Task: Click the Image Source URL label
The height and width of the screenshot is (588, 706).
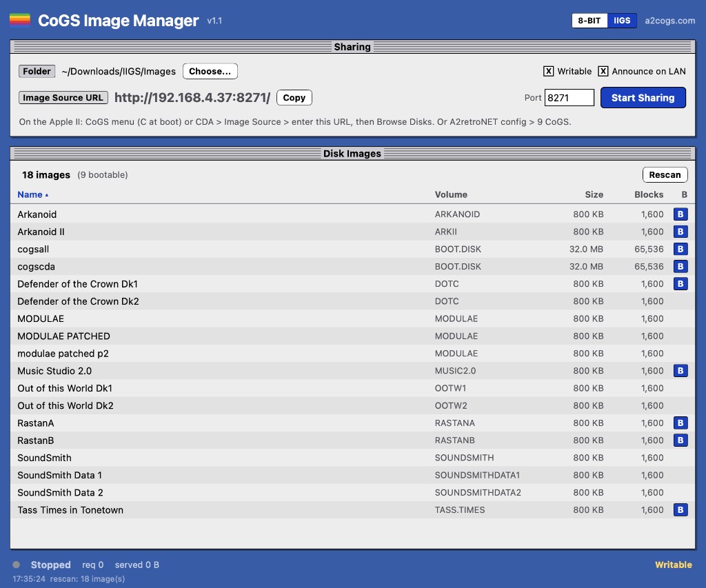Action: (x=63, y=98)
